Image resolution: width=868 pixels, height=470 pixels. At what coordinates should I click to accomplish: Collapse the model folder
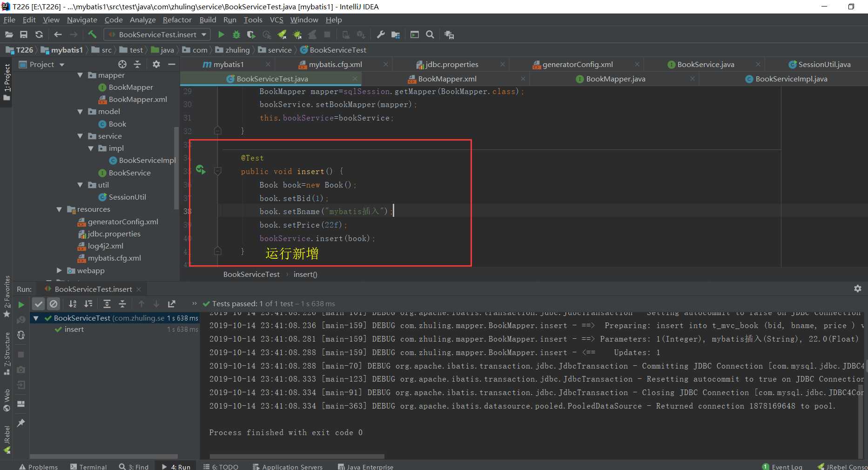80,112
